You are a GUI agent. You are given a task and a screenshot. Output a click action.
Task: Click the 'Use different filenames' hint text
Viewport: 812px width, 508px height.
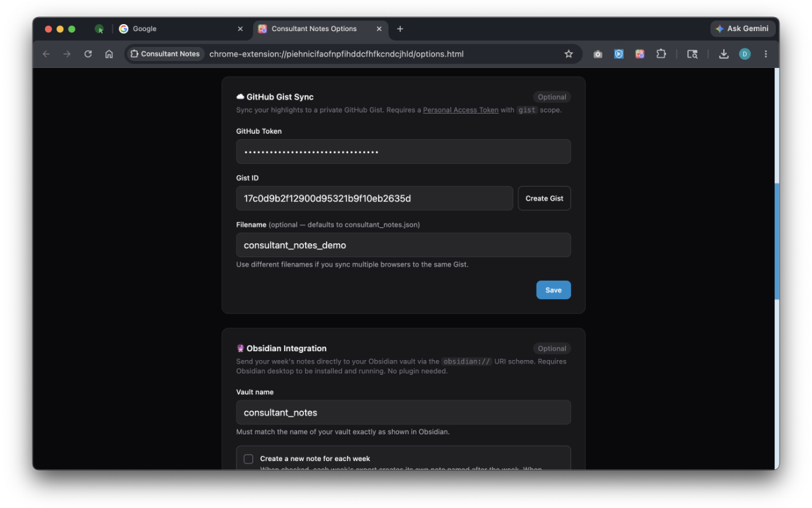coord(352,265)
